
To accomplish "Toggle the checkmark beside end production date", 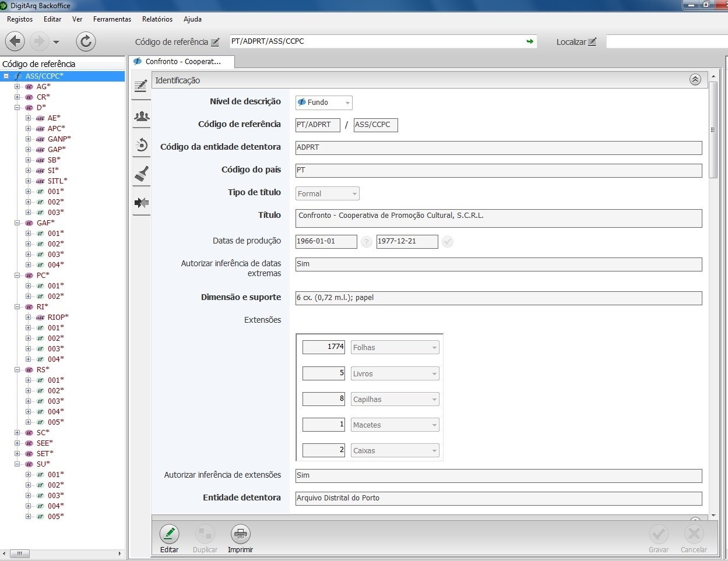I will pos(447,242).
